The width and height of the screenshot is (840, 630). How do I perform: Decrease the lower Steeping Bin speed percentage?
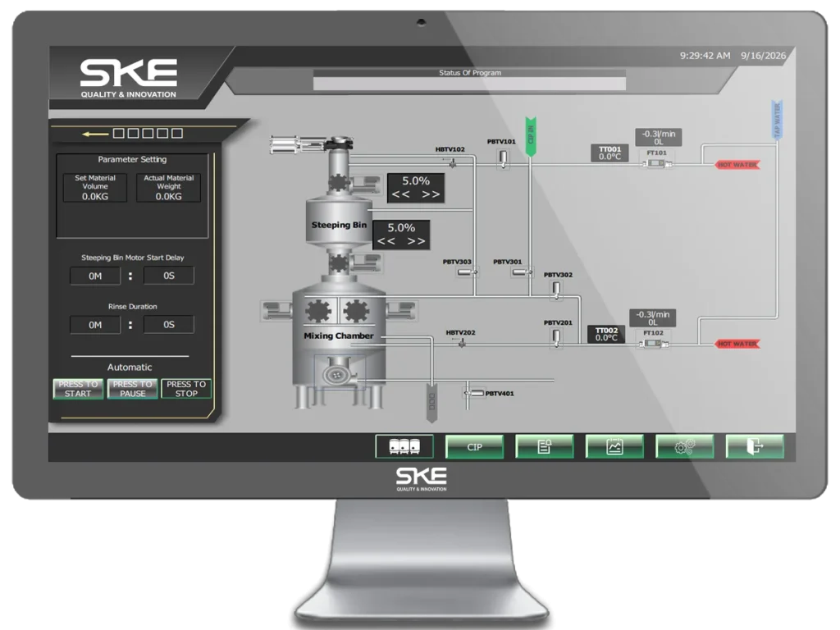tap(386, 241)
